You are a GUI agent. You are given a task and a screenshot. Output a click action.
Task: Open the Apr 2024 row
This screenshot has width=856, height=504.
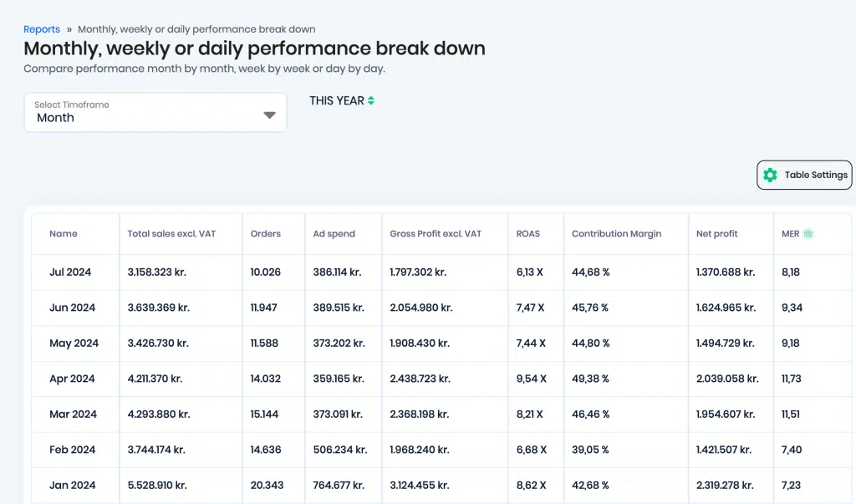click(x=441, y=379)
